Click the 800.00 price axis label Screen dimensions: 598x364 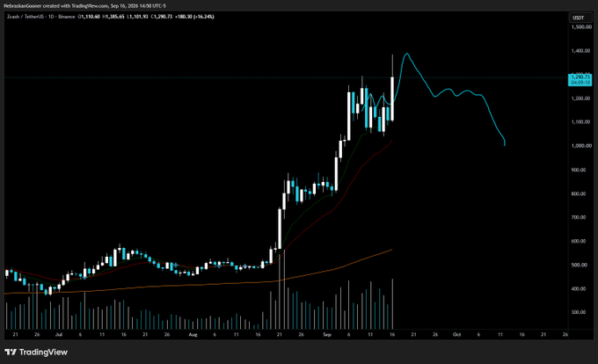pos(579,193)
